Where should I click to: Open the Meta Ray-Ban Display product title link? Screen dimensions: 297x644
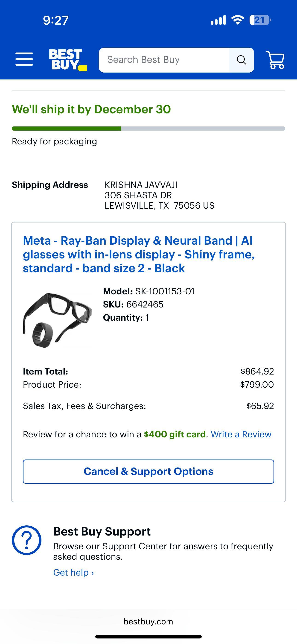tap(139, 254)
